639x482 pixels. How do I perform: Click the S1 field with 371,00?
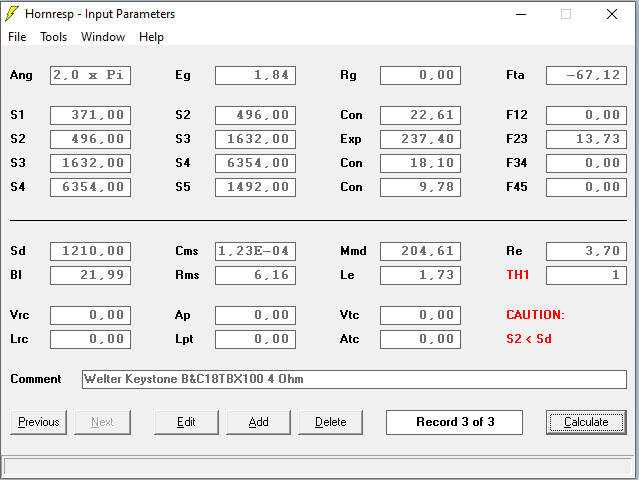pyautogui.click(x=90, y=115)
